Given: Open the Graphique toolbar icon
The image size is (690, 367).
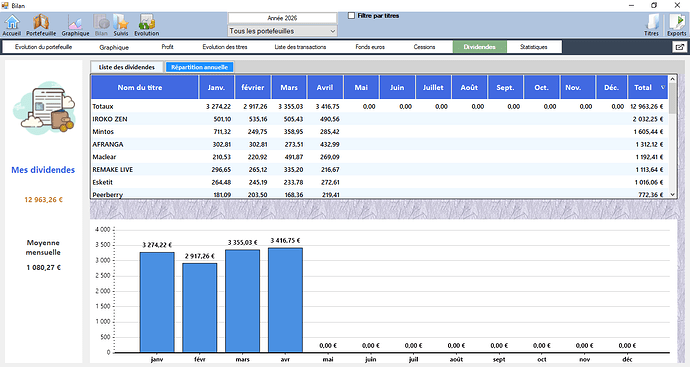Looking at the screenshot, I should (75, 25).
